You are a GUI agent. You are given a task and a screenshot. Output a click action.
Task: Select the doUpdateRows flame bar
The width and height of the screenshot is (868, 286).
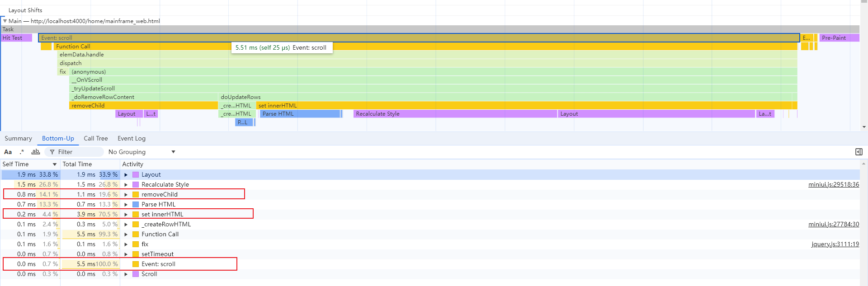[508, 97]
